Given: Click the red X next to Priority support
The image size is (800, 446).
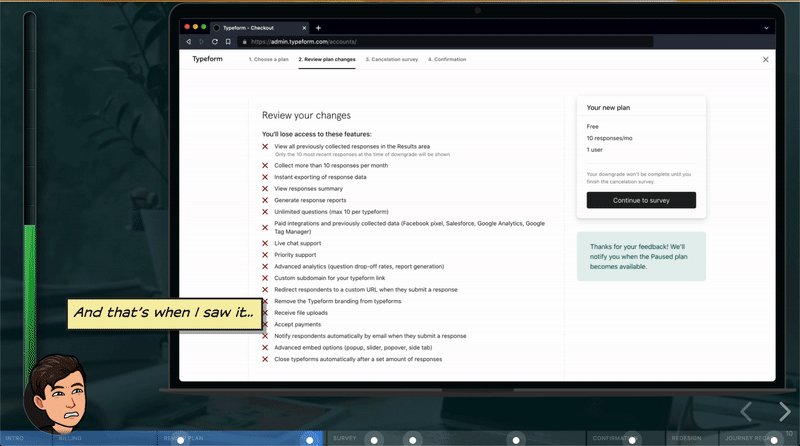Looking at the screenshot, I should click(265, 255).
